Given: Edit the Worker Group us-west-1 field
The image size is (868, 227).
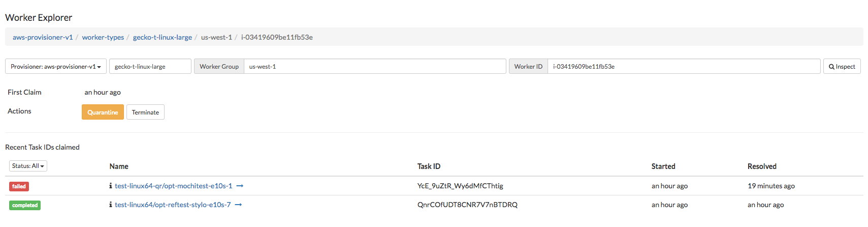Looking at the screenshot, I should coord(375,67).
